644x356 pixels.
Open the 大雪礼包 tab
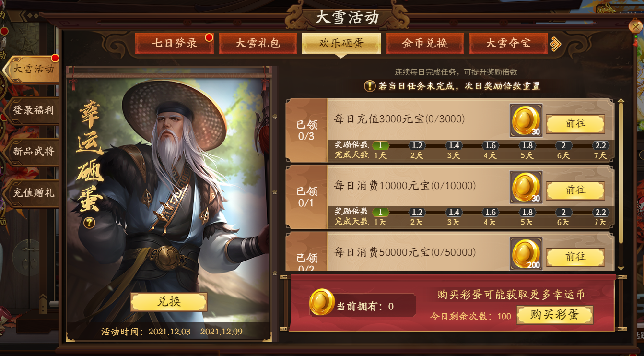(258, 43)
